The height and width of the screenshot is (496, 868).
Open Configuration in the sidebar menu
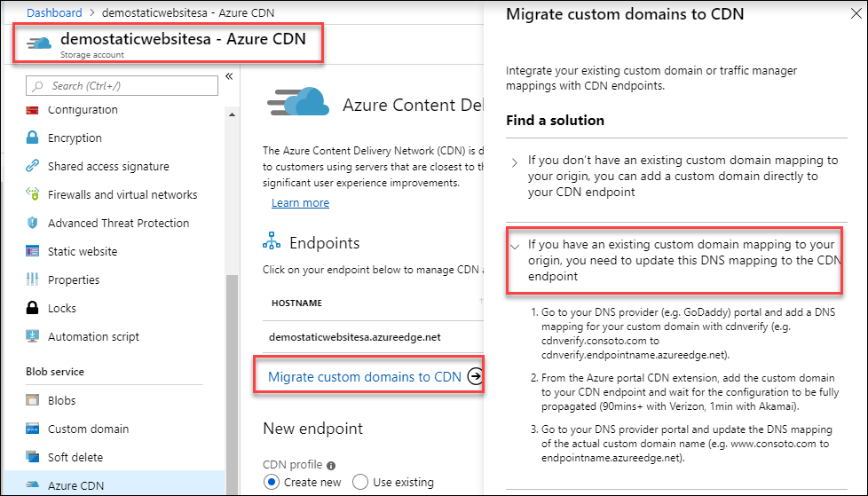coord(83,110)
